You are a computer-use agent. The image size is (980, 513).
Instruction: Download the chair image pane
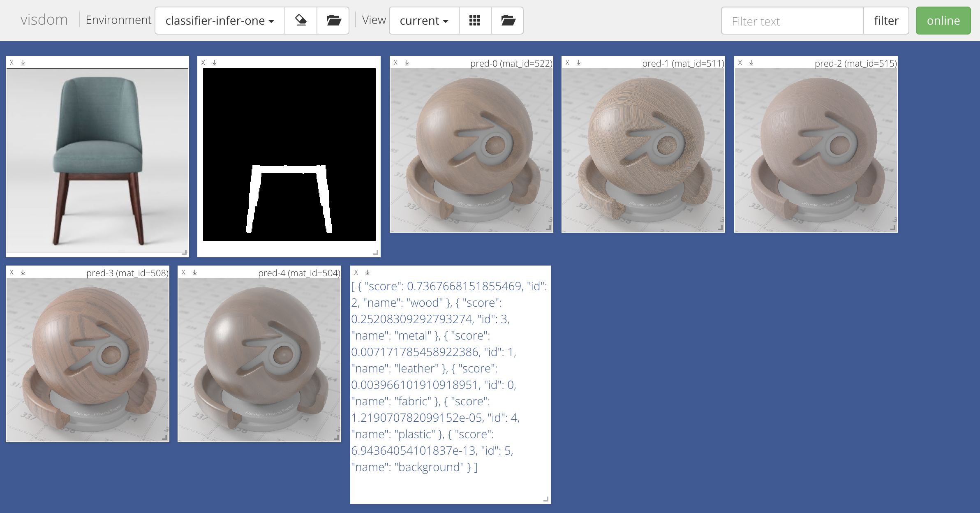pos(23,63)
